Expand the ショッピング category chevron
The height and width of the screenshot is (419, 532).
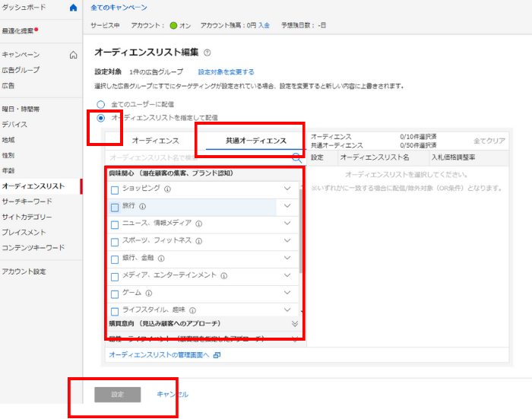[x=287, y=189]
